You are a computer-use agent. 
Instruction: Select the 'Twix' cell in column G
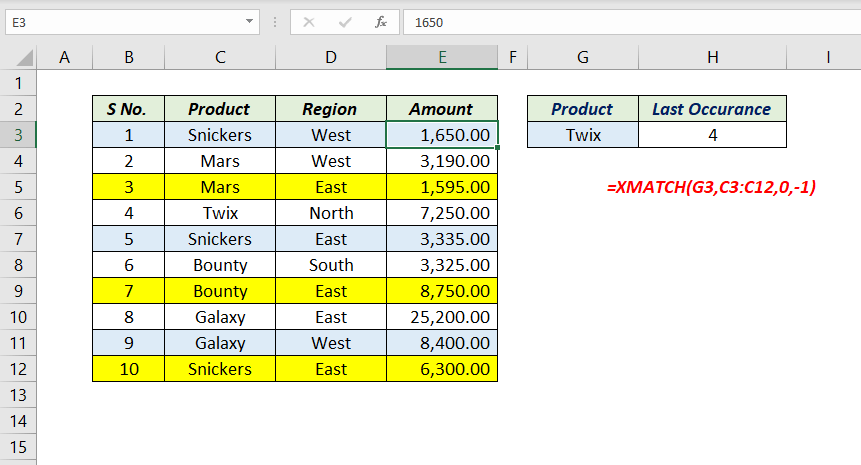point(583,135)
